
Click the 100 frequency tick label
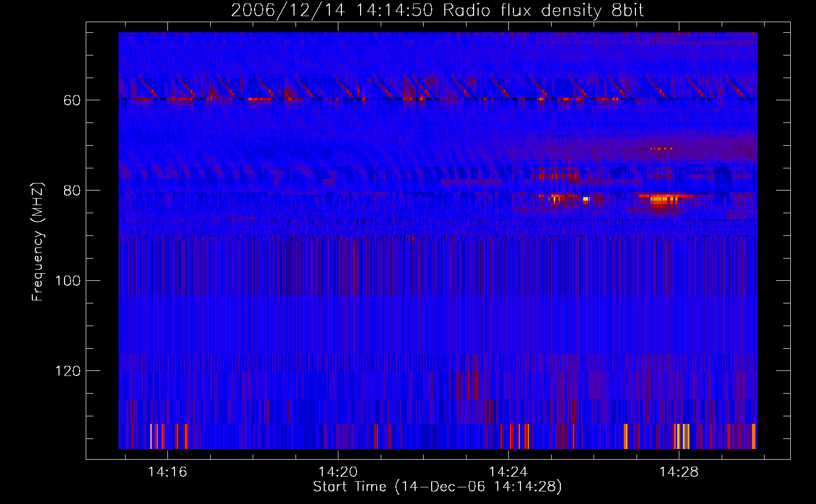[68, 281]
